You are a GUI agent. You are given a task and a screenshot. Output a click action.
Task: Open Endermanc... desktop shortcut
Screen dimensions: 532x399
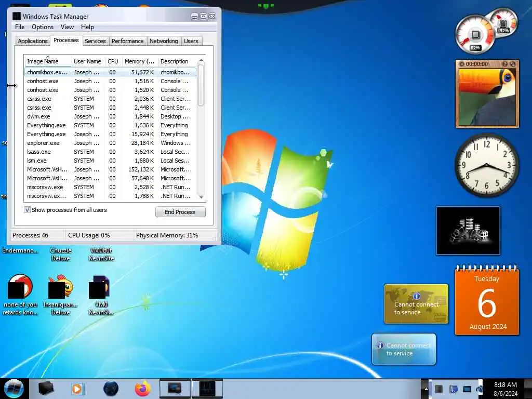(20, 250)
